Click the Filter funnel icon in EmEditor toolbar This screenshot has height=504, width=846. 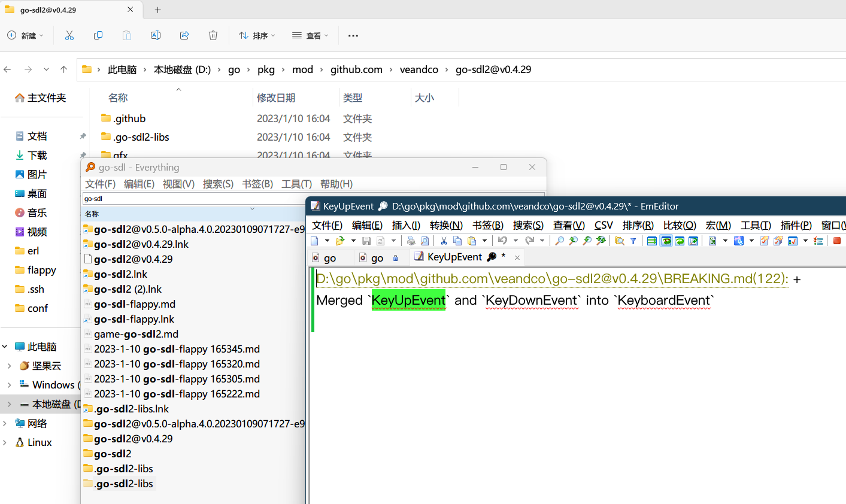(633, 241)
